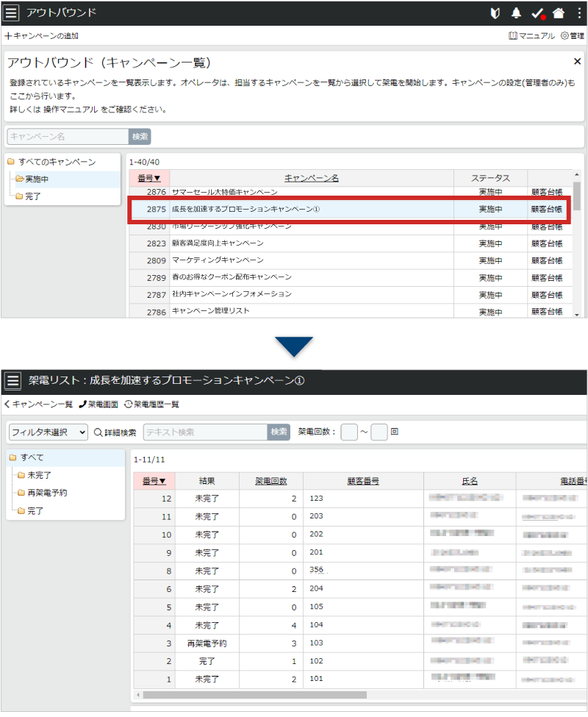Click the 架電回数 minimum input box

[349, 432]
